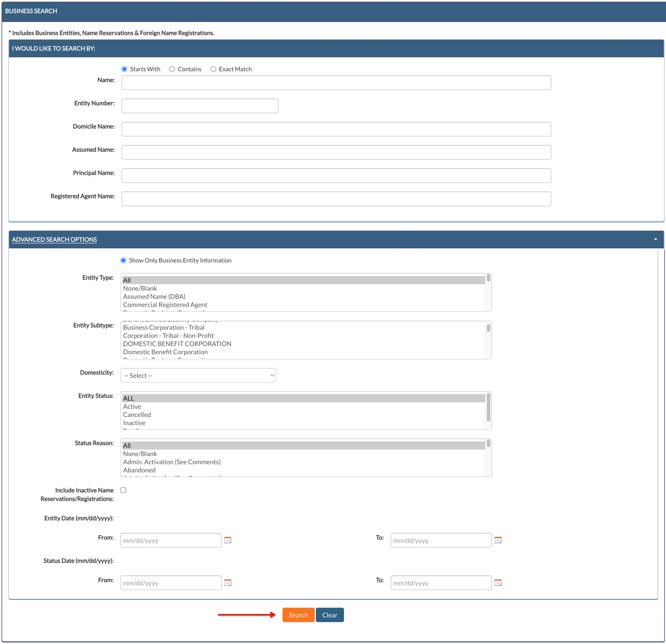Focus the Assumed Name field
This screenshot has width=666, height=644.
336,152
